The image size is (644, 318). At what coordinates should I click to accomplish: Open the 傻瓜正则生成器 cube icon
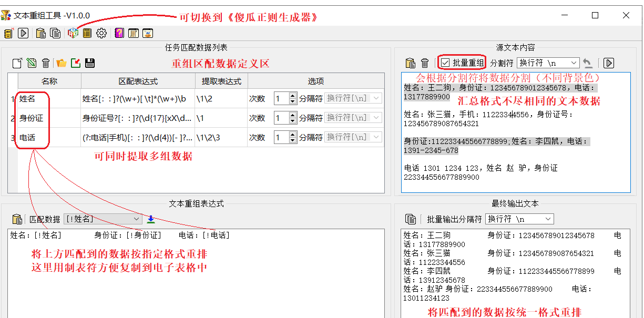click(x=72, y=33)
